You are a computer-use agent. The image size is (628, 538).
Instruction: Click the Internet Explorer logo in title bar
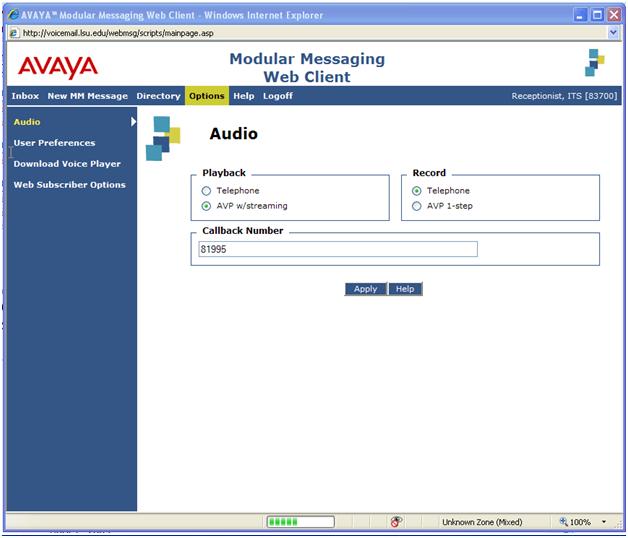coord(14,15)
